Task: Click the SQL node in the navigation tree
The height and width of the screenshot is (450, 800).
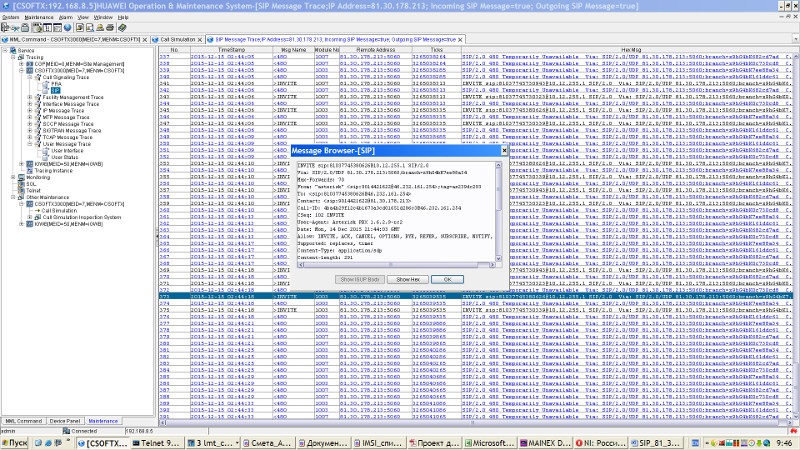Action: (30, 184)
